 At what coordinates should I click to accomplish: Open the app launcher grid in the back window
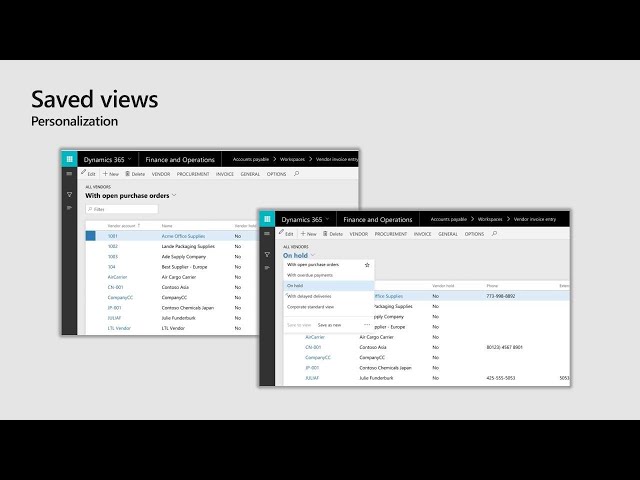point(69,159)
